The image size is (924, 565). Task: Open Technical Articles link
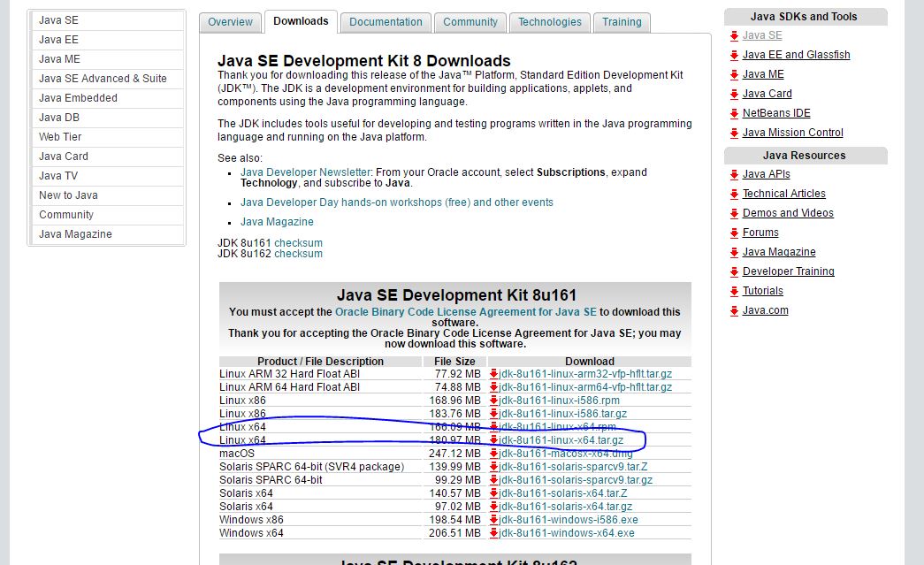783,194
